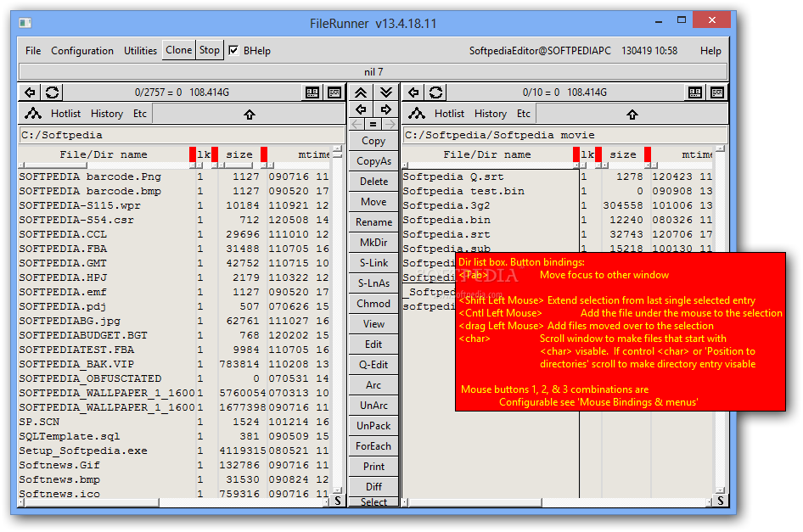Select file Softpedia Q.srt in right pane
Image resolution: width=803 pixels, height=532 pixels.
452,176
